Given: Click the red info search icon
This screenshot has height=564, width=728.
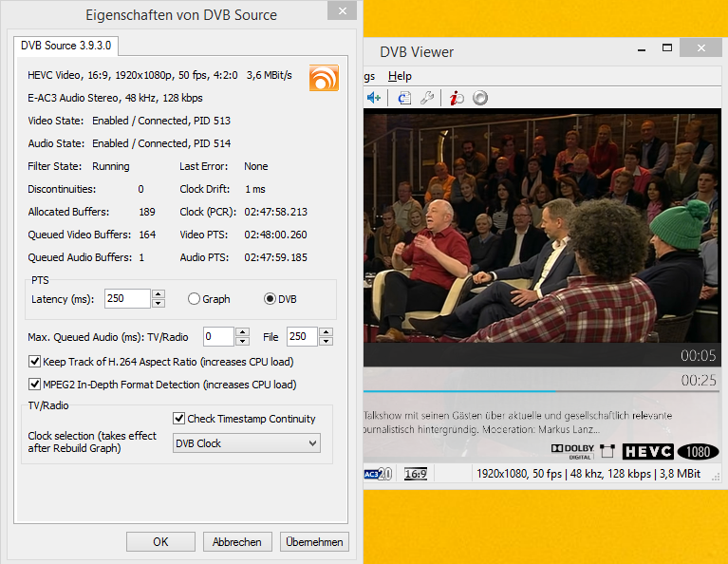Looking at the screenshot, I should click(456, 98).
